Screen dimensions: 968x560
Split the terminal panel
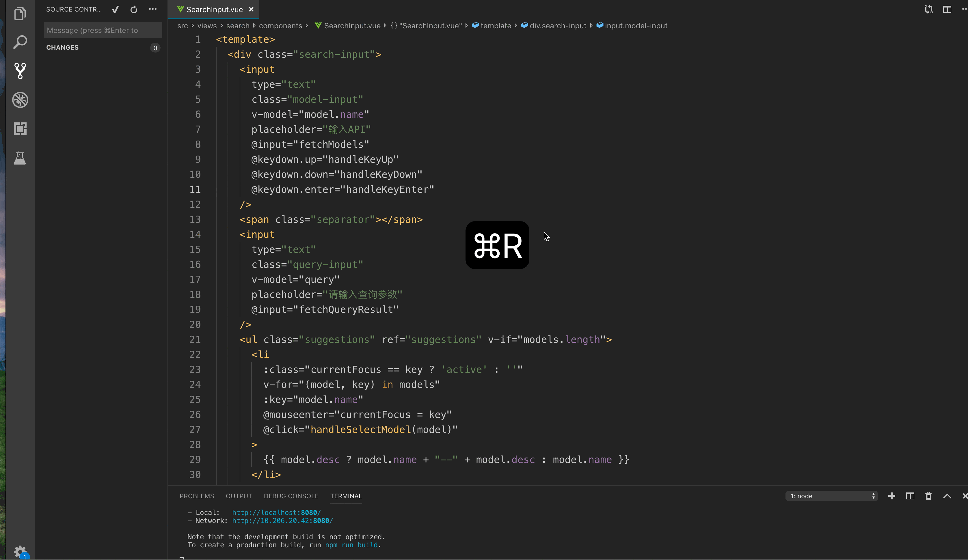(910, 496)
